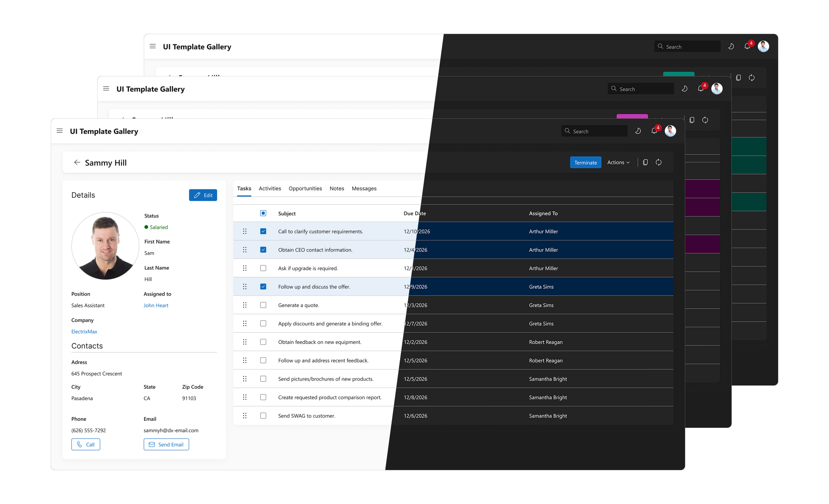Viewport: 829px width, 504px height.
Task: Click refresh icon in rearmost window
Action: pyautogui.click(x=752, y=78)
